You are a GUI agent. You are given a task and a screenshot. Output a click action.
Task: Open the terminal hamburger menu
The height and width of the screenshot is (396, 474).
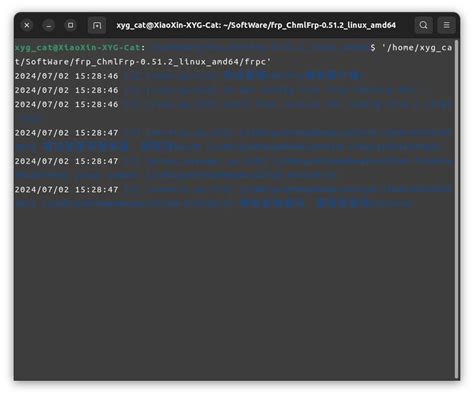pyautogui.click(x=446, y=25)
